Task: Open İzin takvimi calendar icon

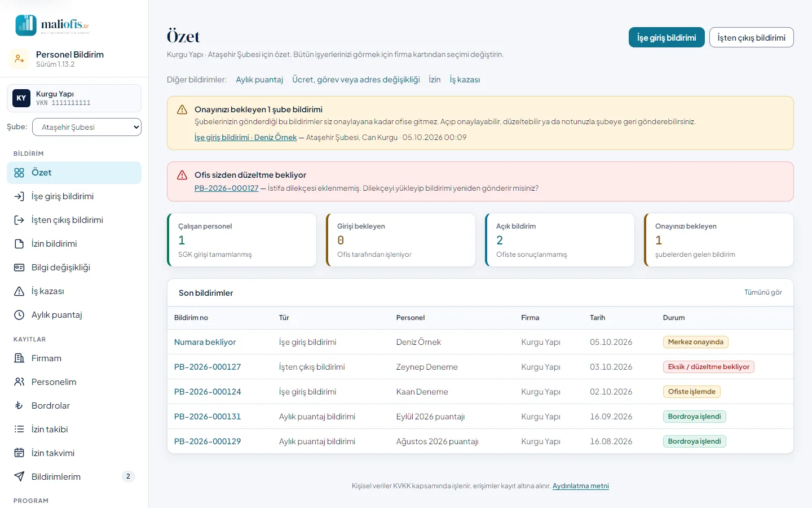Action: [x=19, y=453]
